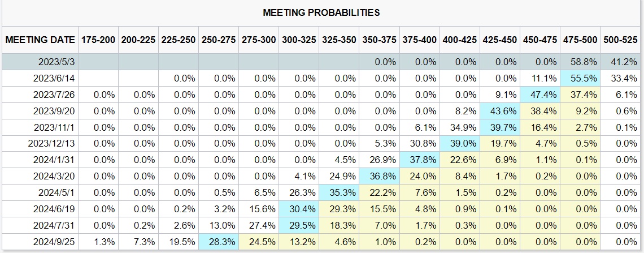Click the MEETING PROBABILITIES table title

[321, 12]
